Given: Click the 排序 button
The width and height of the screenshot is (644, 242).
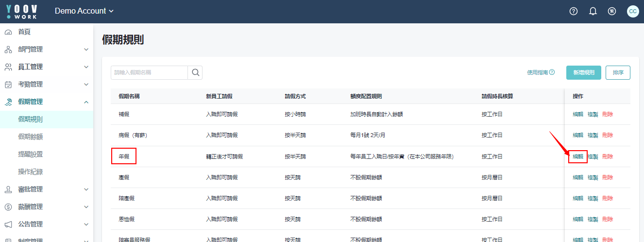Looking at the screenshot, I should [618, 72].
